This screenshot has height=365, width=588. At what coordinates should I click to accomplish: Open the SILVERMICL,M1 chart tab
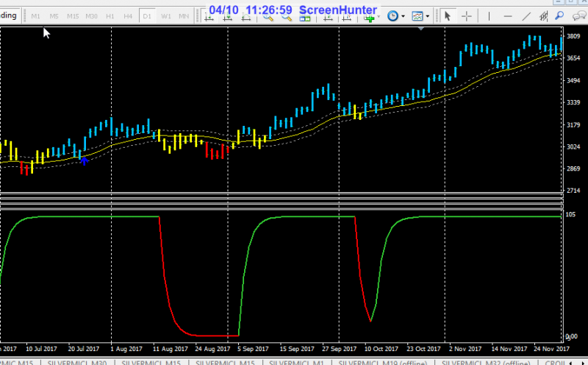(x=297, y=362)
